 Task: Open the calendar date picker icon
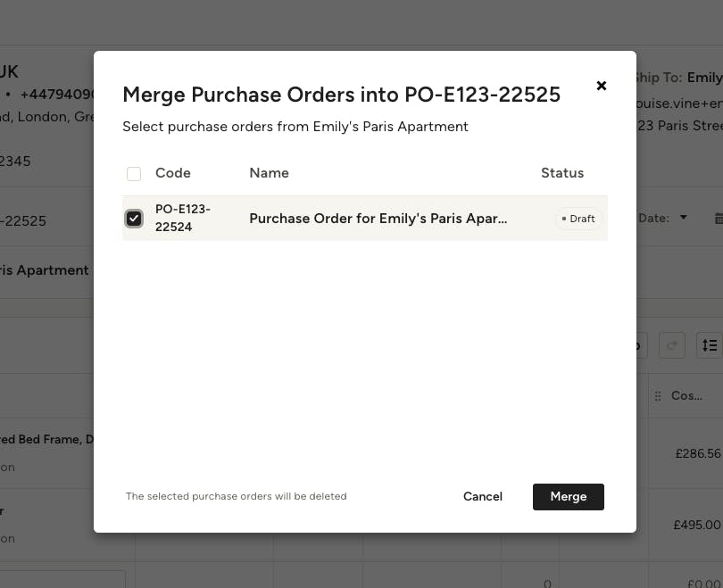[x=717, y=218]
